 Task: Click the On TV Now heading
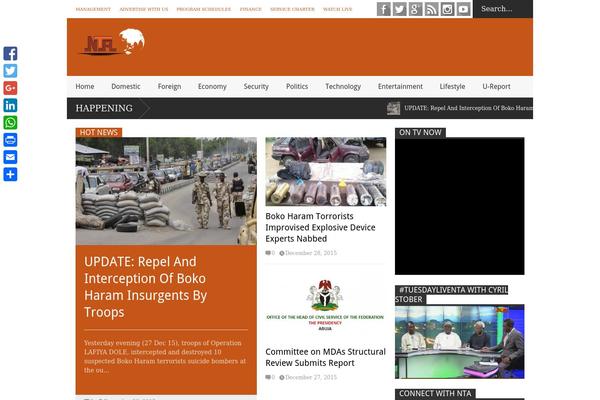(420, 132)
